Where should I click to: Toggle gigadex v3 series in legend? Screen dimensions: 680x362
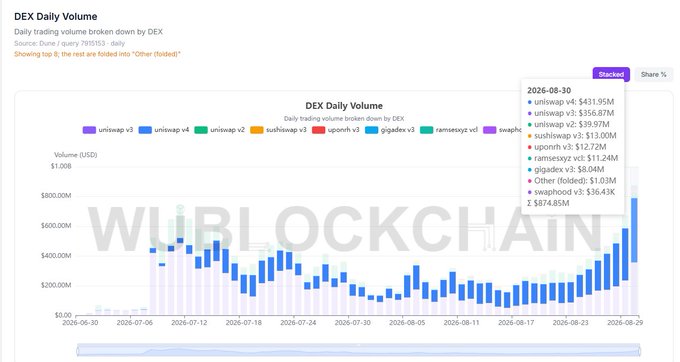point(390,130)
